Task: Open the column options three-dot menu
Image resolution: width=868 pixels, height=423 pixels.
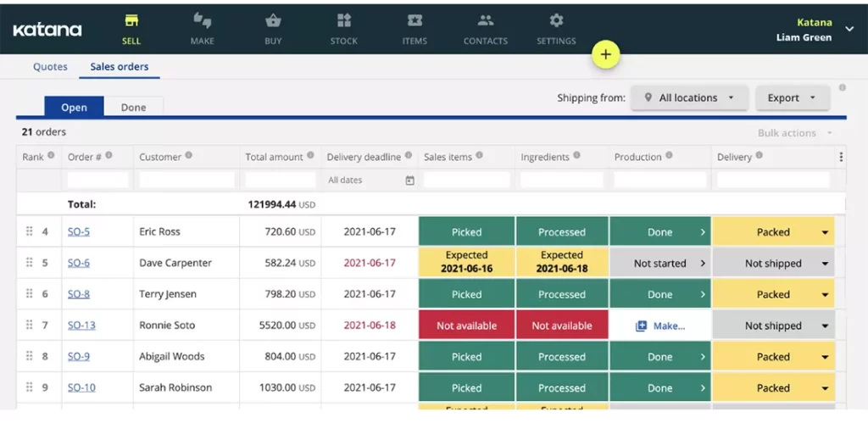Action: click(841, 157)
